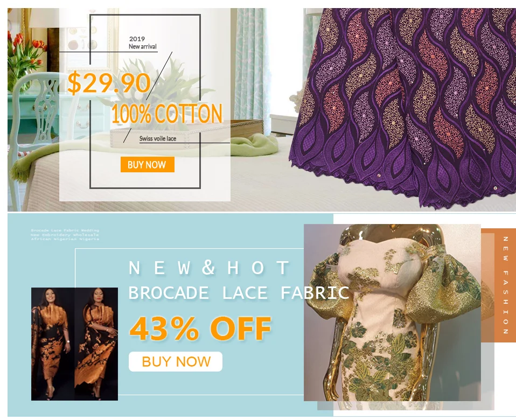Click the Swiss voile lace caption
Screen dimensions: 516x420
click(158, 138)
